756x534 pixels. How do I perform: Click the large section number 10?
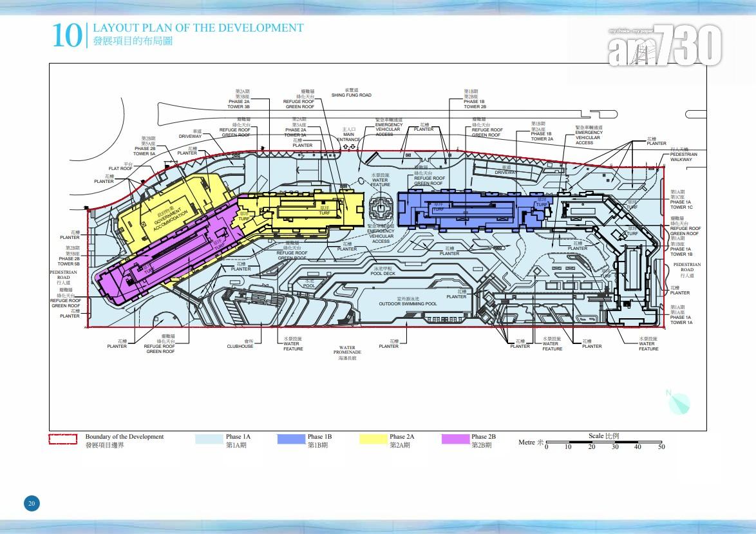(66, 35)
